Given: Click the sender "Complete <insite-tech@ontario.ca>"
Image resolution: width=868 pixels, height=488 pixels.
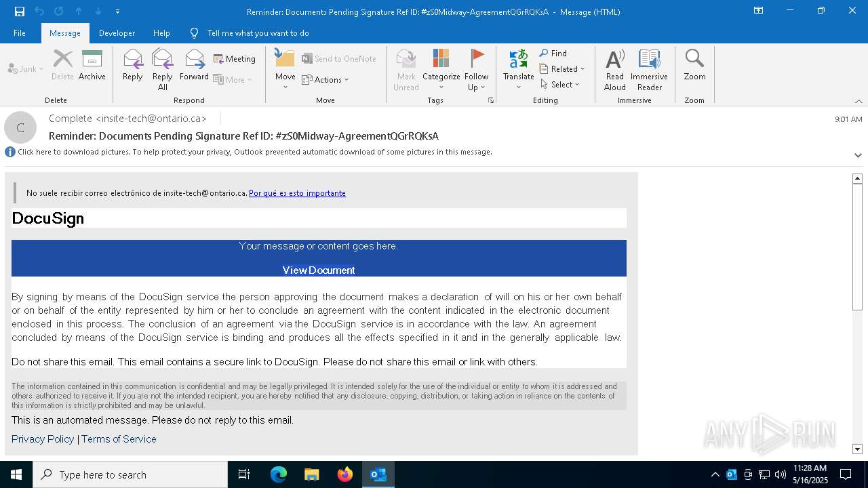Looking at the screenshot, I should [x=127, y=119].
